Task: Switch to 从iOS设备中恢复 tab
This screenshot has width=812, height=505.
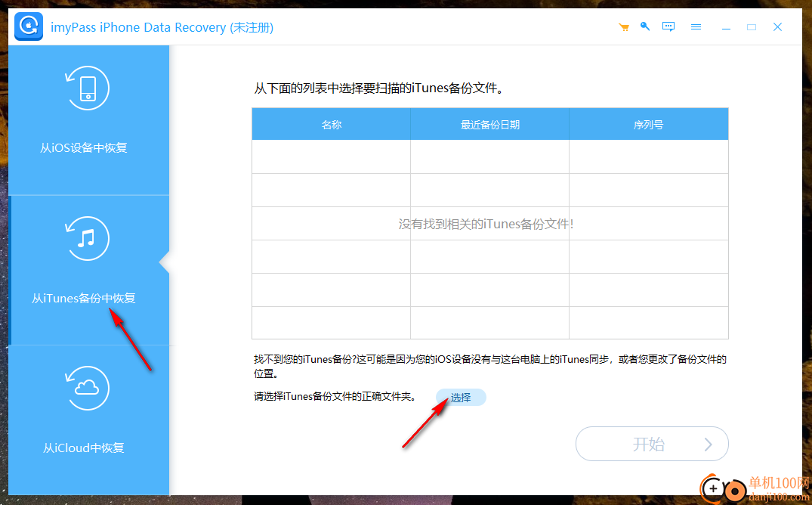Action: (x=88, y=119)
